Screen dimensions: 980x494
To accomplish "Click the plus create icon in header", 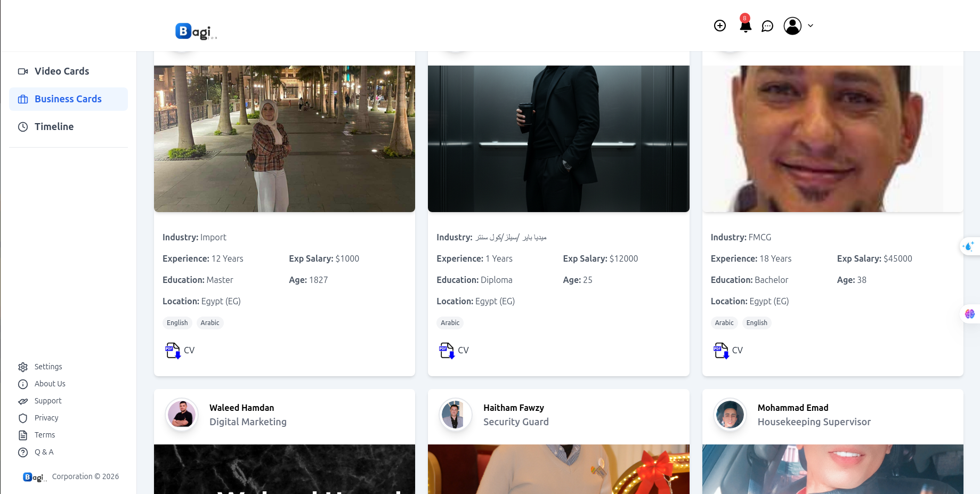I will 720,26.
